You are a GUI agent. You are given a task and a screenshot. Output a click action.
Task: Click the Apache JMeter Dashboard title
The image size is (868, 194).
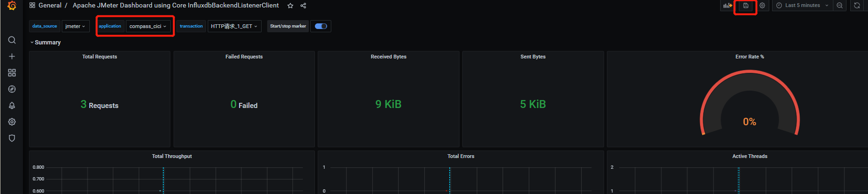click(x=175, y=6)
